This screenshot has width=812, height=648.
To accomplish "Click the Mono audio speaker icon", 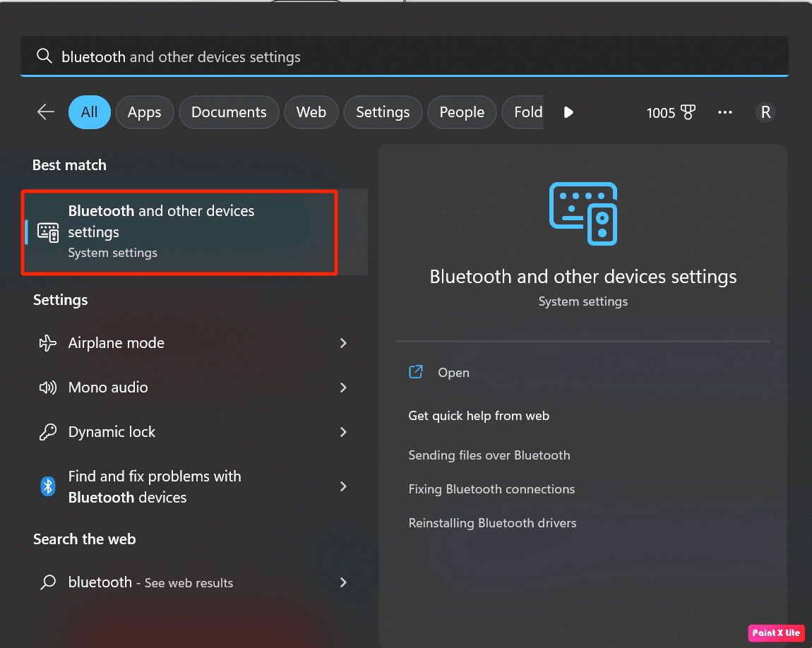I will (47, 387).
